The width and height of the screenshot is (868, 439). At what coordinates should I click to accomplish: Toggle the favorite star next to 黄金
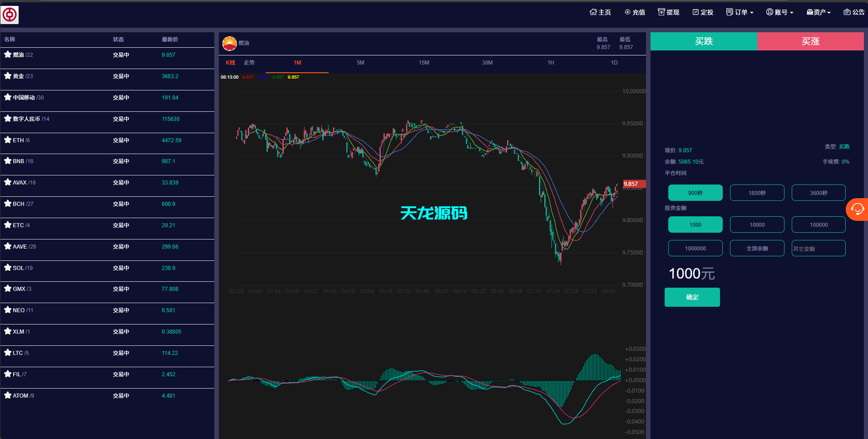point(7,75)
